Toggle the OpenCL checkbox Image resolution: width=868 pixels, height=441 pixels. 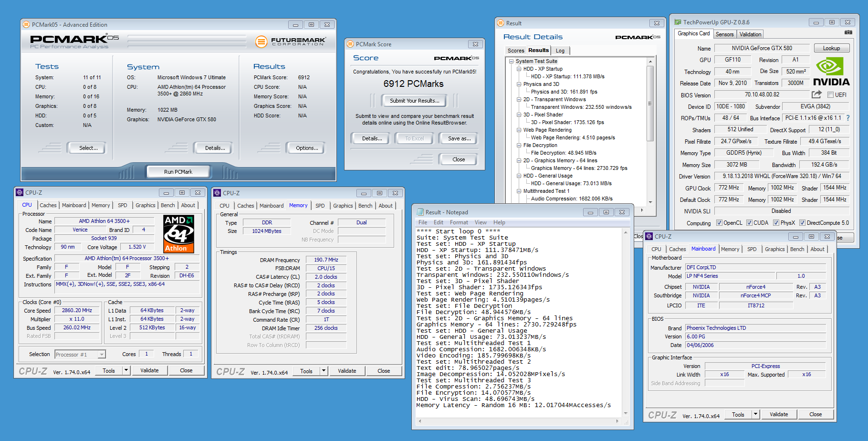click(x=719, y=223)
